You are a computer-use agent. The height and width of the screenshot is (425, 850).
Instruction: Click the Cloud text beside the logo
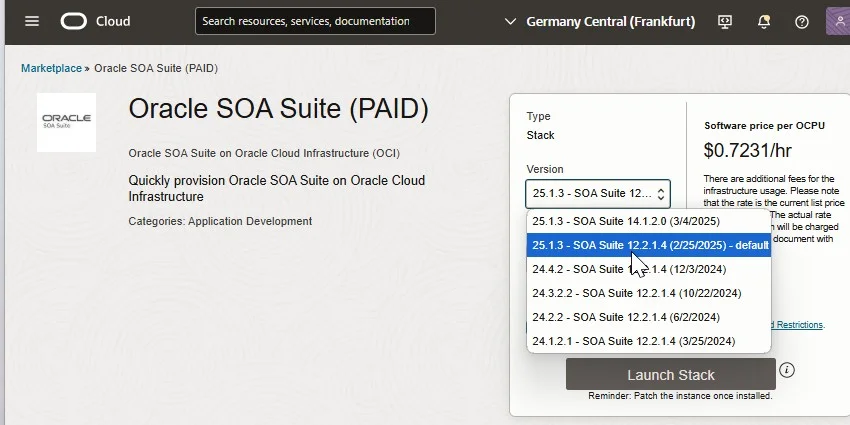[113, 21]
